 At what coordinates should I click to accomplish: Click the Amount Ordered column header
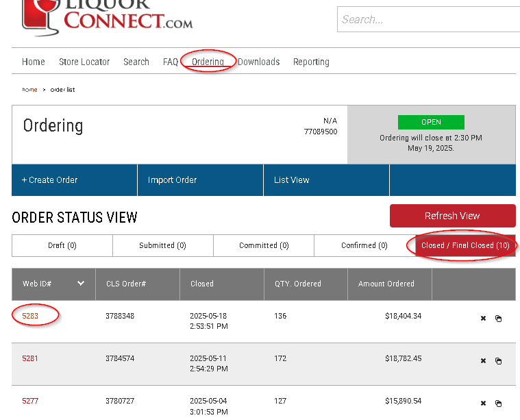(390, 284)
